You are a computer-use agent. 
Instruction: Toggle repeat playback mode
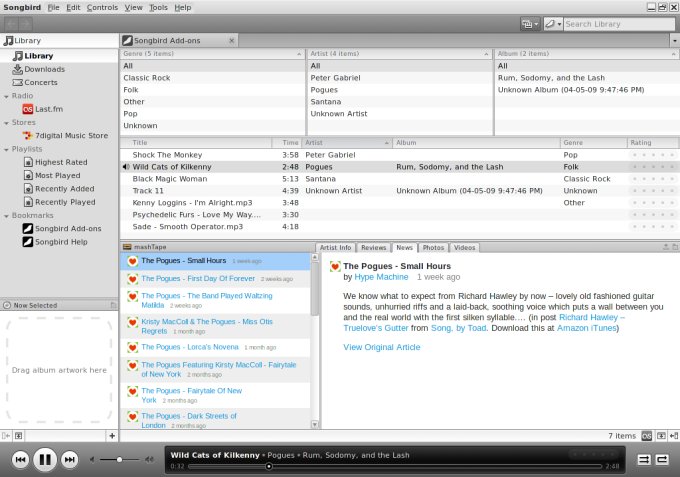point(662,459)
